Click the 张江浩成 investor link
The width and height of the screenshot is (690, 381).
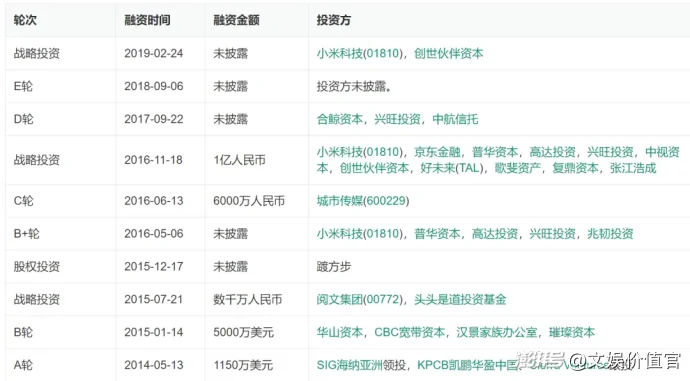point(633,168)
